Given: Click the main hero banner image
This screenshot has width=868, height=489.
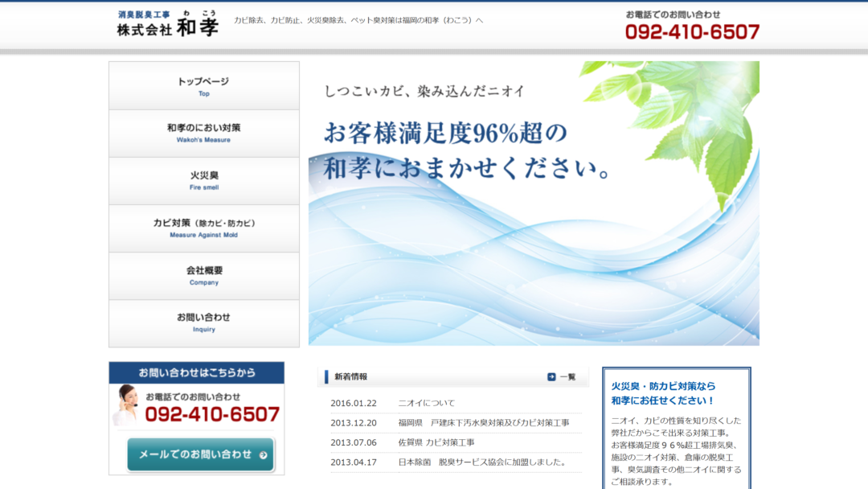Looking at the screenshot, I should point(534,203).
